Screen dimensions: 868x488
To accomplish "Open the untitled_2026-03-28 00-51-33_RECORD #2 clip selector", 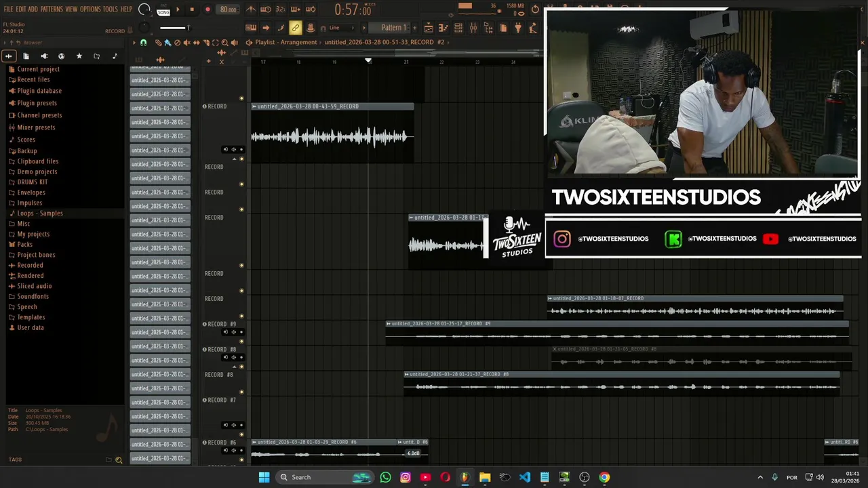I will [x=384, y=42].
